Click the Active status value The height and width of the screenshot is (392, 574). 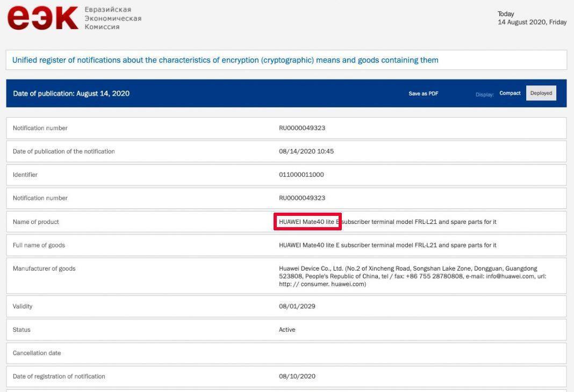[x=287, y=330]
